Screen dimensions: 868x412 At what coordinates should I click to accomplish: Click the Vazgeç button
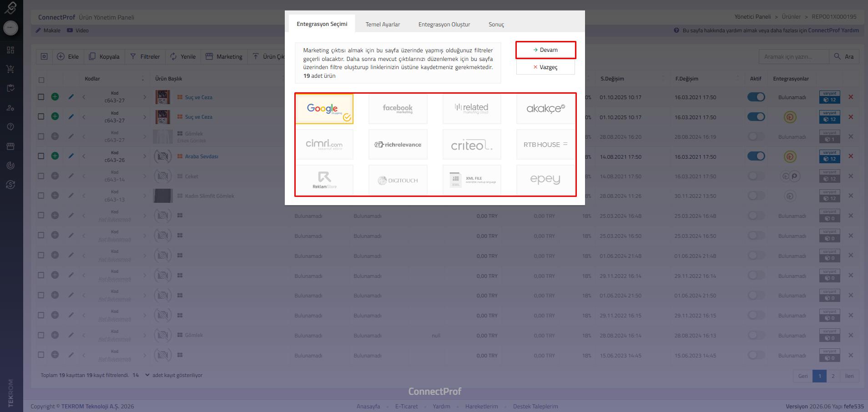545,67
